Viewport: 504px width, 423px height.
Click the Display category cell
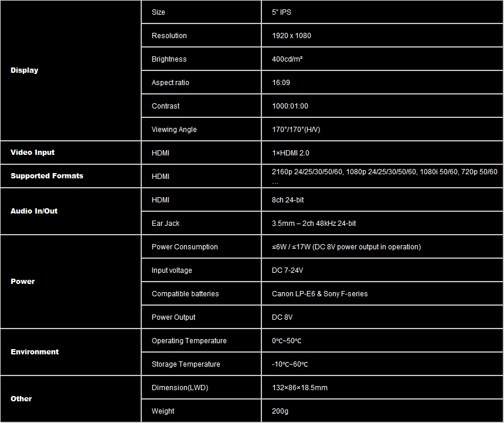(x=25, y=70)
